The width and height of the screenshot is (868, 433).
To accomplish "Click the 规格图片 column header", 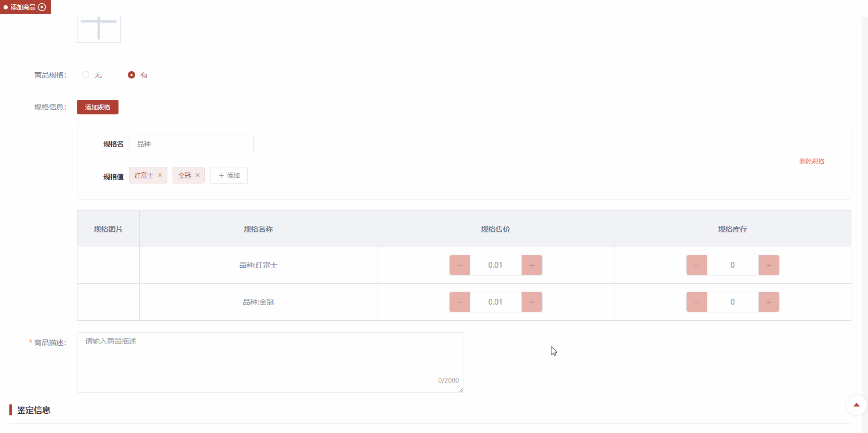I will (108, 229).
